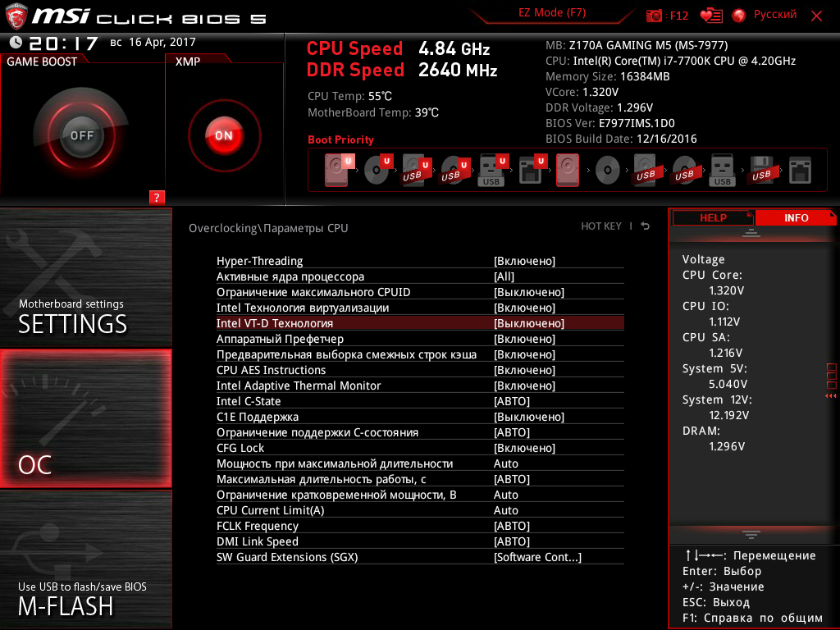Switch to EZ Mode (F7)
The image size is (840, 630).
point(552,12)
